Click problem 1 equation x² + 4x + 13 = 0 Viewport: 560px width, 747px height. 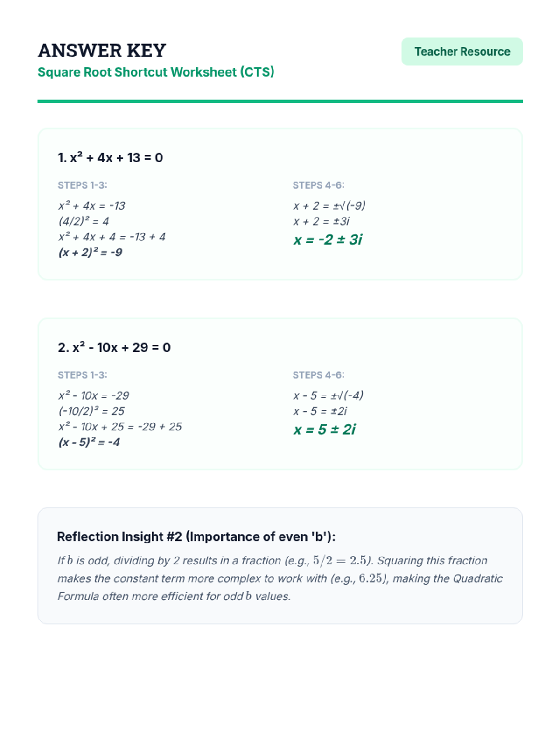110,158
